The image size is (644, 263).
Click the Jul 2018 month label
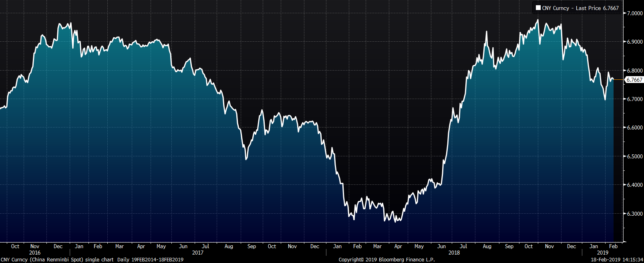click(463, 246)
